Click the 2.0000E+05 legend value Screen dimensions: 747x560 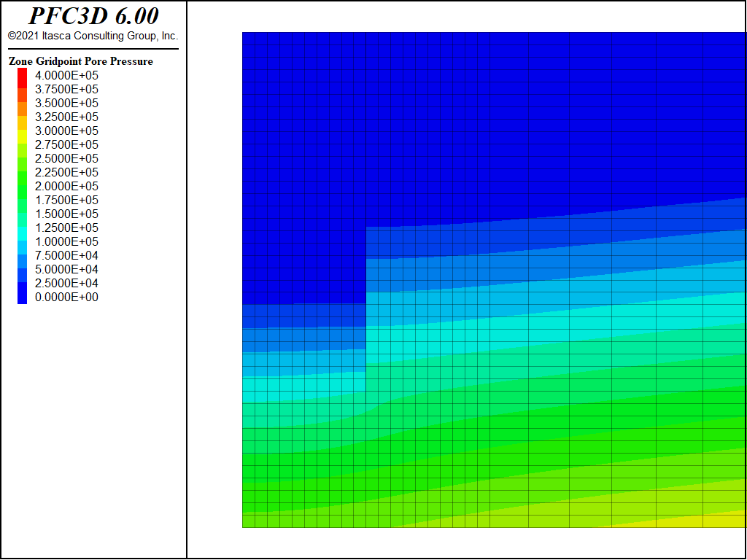coord(66,186)
